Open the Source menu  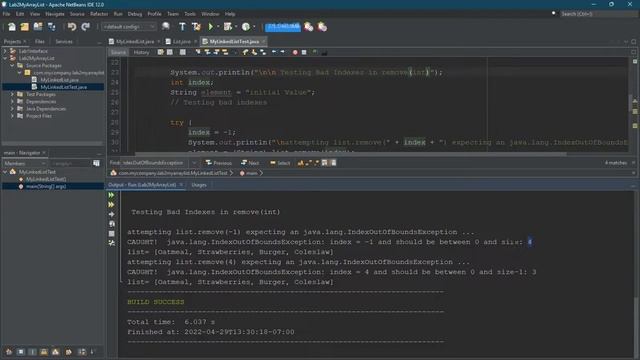pos(77,14)
